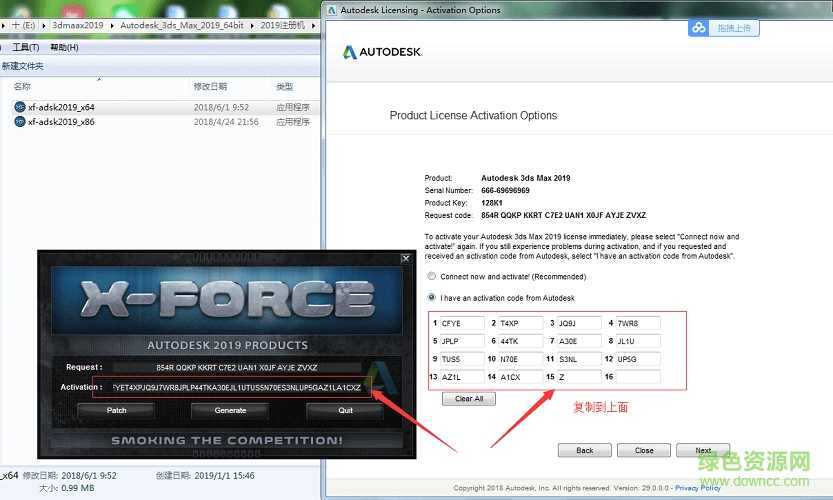Open the 帮助(H) menu
Viewport: 833px width, 500px height.
64,47
